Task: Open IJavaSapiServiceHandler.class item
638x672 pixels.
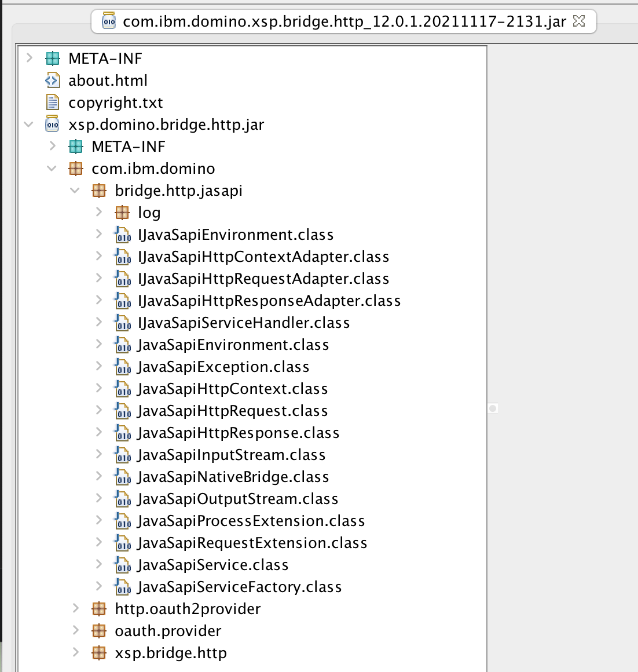Action: [x=244, y=323]
